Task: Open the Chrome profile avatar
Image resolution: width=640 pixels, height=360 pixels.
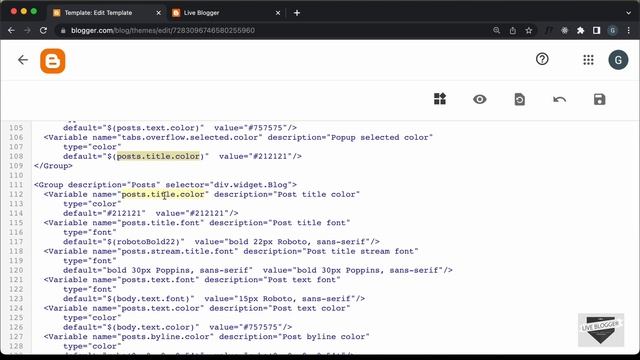Action: (x=612, y=30)
